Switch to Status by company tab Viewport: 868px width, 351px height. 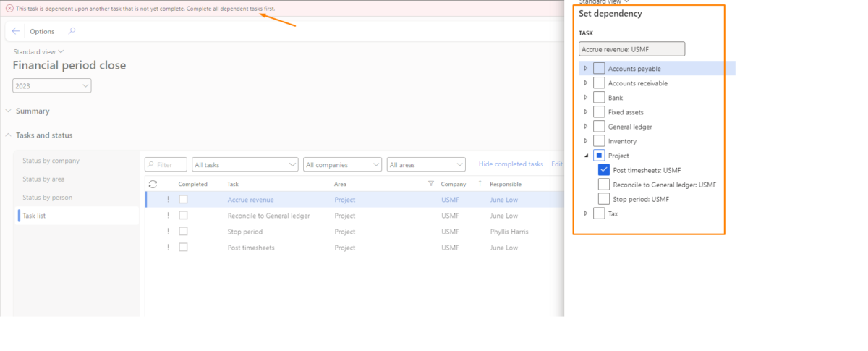[x=51, y=161]
